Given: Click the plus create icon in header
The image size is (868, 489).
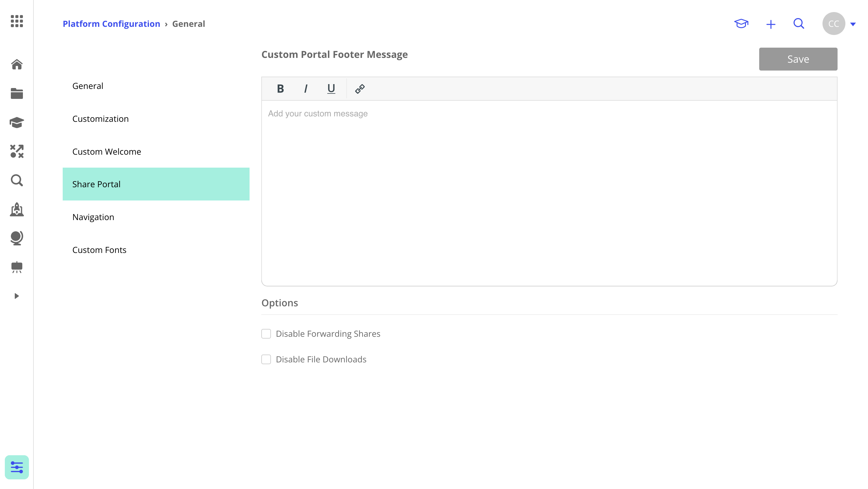Looking at the screenshot, I should (770, 24).
